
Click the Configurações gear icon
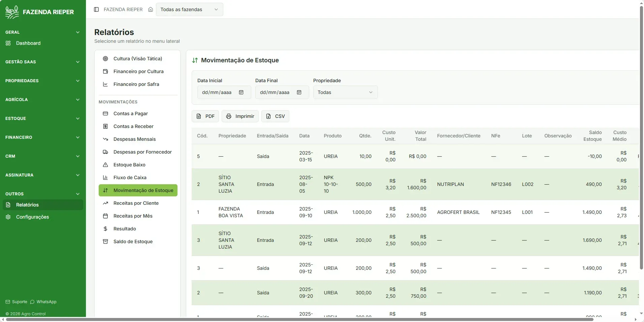pyautogui.click(x=8, y=217)
